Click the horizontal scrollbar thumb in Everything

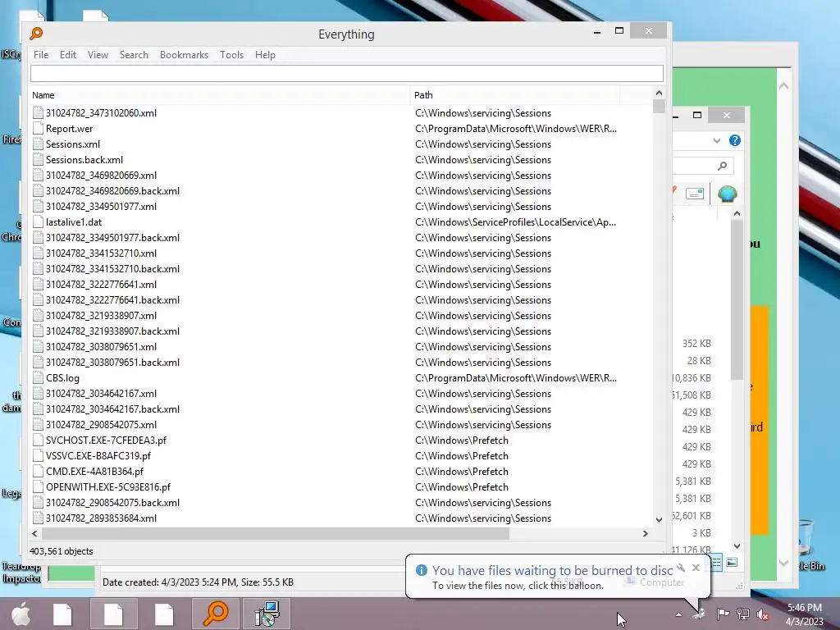276,533
